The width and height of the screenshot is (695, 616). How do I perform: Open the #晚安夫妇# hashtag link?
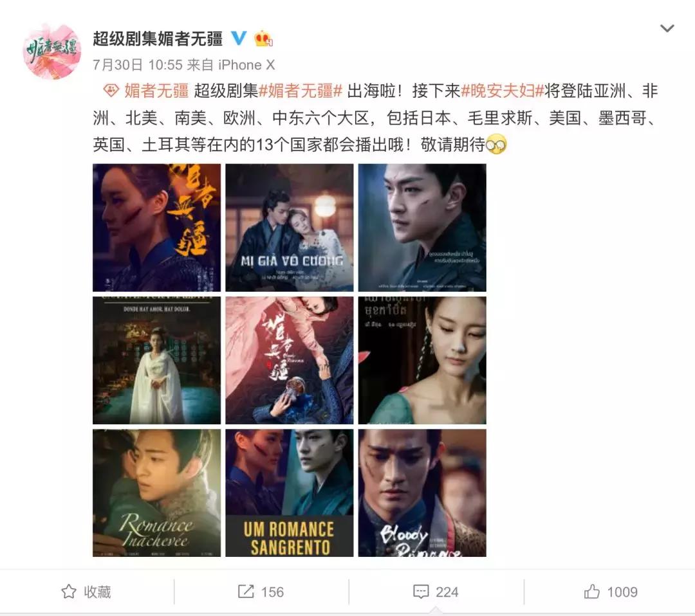coord(503,91)
